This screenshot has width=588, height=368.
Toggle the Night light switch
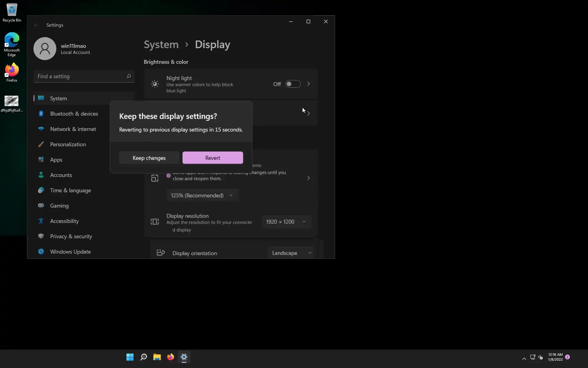[293, 84]
